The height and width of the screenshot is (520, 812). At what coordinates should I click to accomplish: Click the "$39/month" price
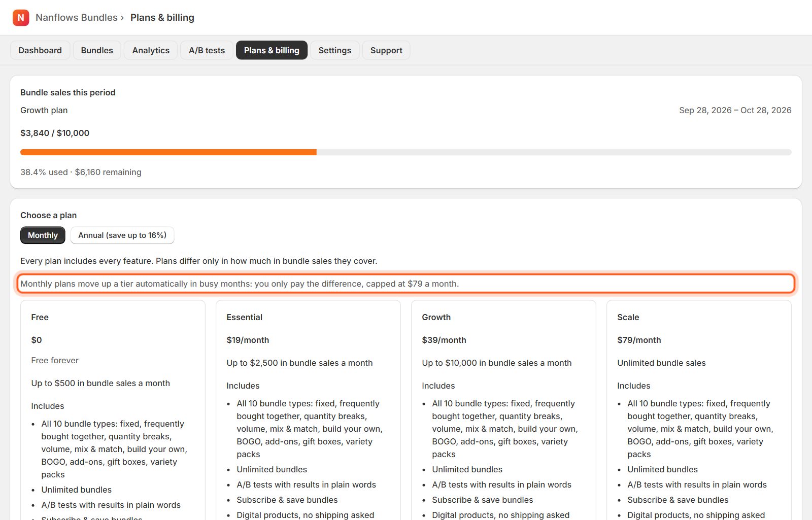[x=444, y=340]
